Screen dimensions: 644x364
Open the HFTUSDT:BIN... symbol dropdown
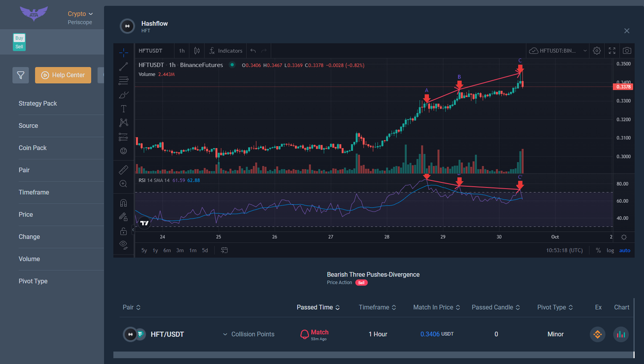pos(558,50)
